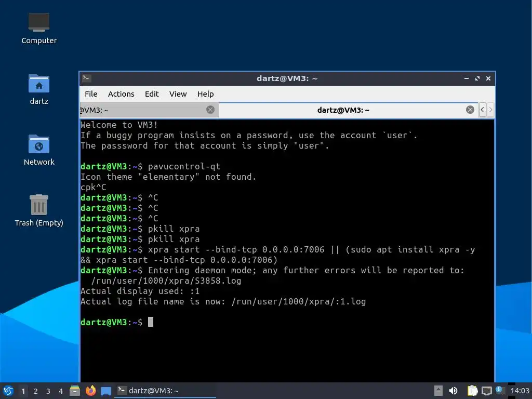Open the Actions menu

pos(121,94)
